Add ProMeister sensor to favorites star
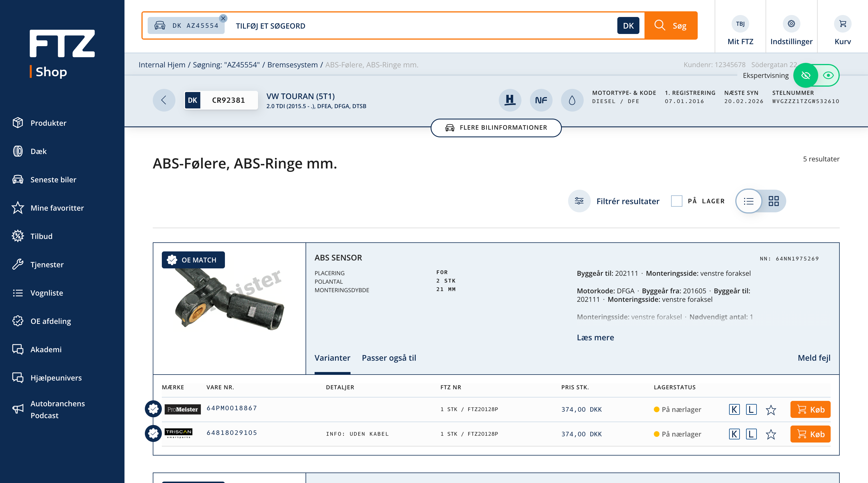This screenshot has height=483, width=868. pos(771,409)
